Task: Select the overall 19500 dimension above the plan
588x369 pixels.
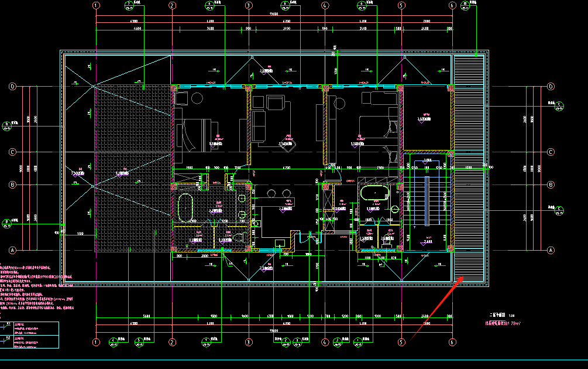Action: [x=274, y=14]
